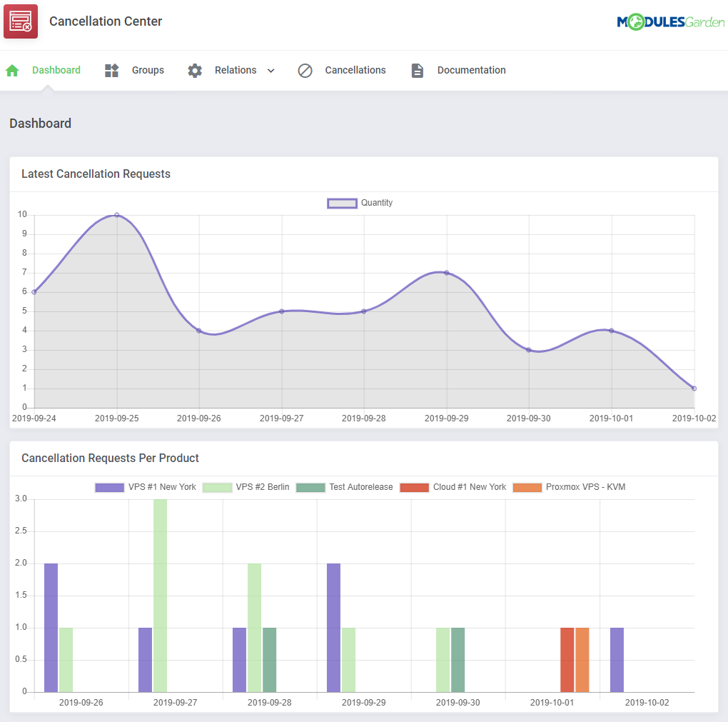Viewport: 728px width, 722px height.
Task: Switch to the Cancellations tab
Action: click(x=355, y=70)
